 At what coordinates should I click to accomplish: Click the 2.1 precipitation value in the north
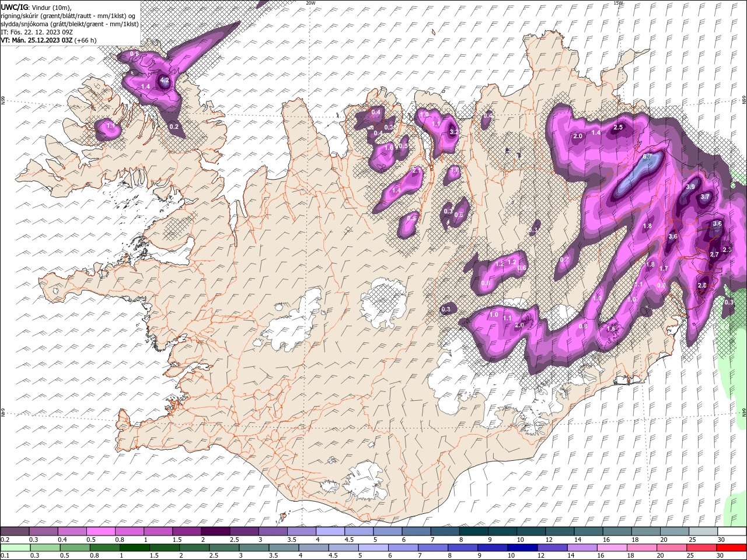point(416,170)
